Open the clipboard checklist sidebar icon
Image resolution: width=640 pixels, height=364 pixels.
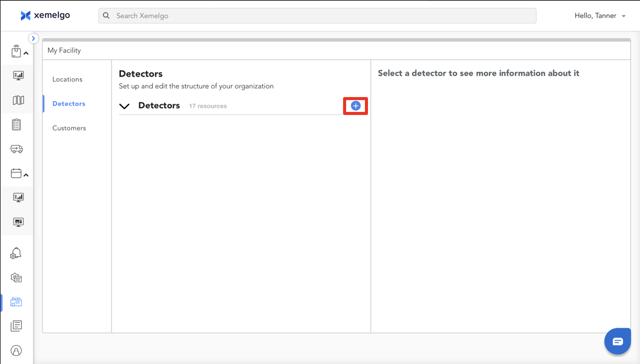(x=16, y=124)
